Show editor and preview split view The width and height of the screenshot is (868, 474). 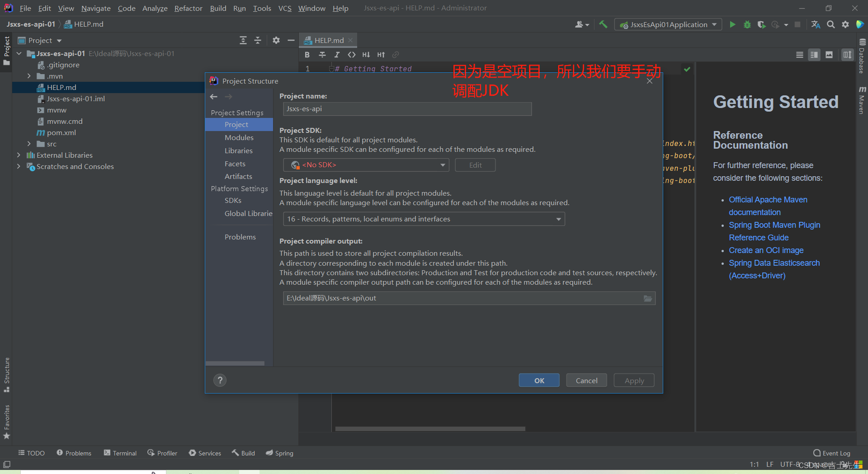pos(814,55)
